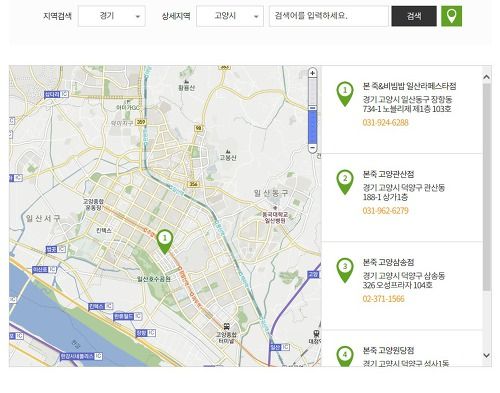500x393 pixels.
Task: Click the address 경기 고양시 덕양구 삼송동
Action: click(404, 276)
